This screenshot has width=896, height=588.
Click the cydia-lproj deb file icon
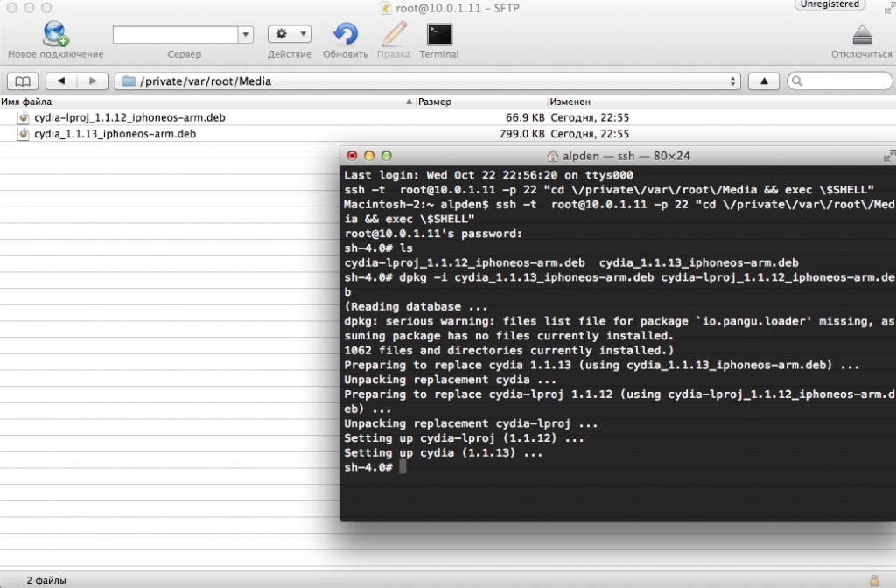[x=24, y=118]
